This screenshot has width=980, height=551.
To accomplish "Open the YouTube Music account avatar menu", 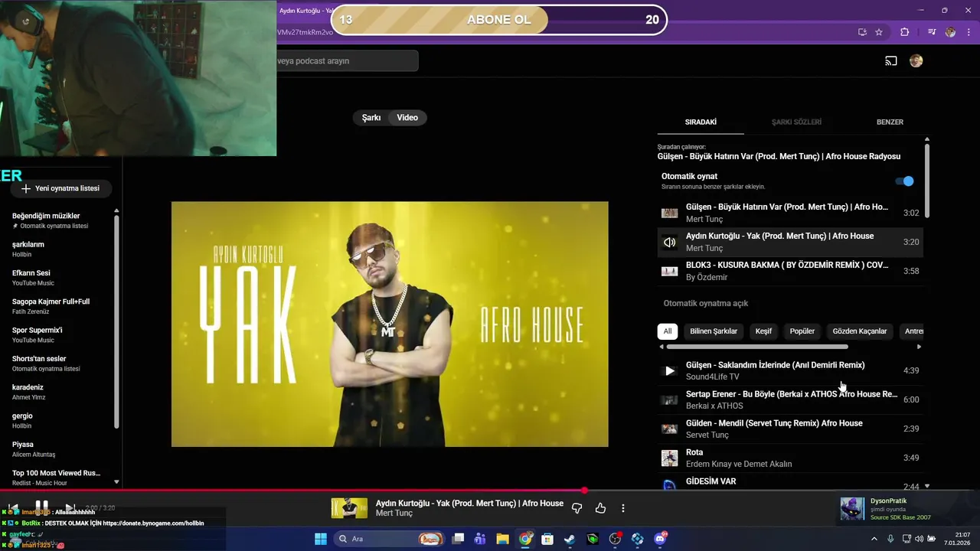I will 916,61.
